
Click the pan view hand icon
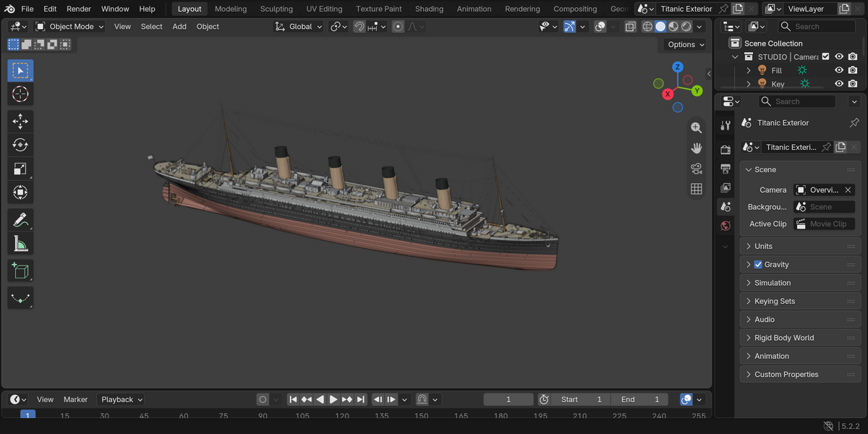tap(697, 148)
